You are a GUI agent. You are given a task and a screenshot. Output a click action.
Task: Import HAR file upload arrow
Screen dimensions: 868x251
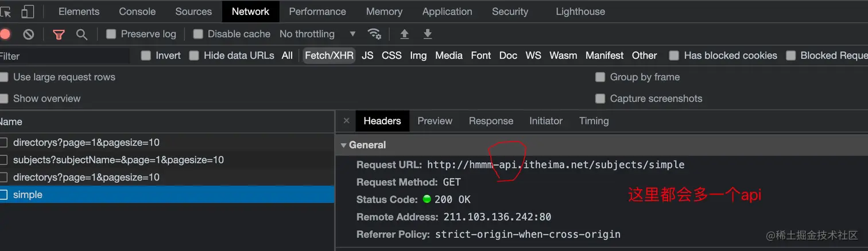[404, 34]
